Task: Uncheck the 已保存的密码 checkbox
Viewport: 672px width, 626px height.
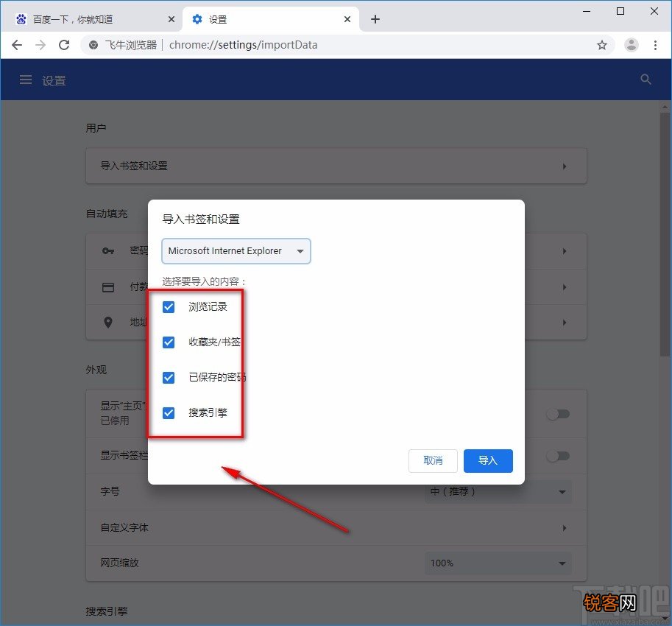Action: click(169, 378)
